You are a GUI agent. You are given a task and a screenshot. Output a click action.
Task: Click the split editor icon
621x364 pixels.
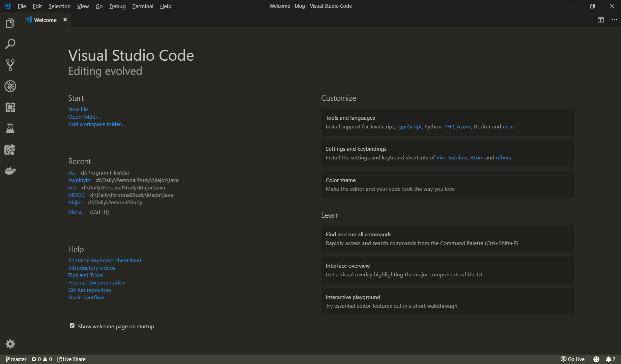click(x=600, y=20)
